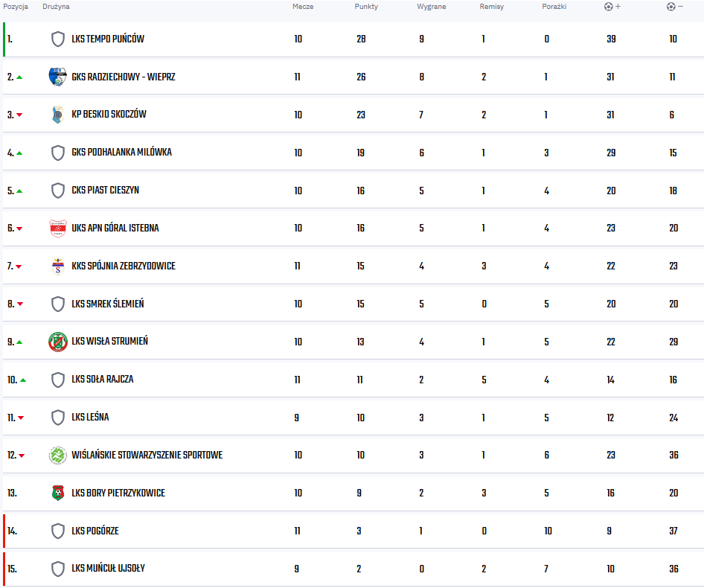Image resolution: width=704 pixels, height=588 pixels.
Task: Open LKS Soła Rajcza team link
Action: [x=103, y=380]
